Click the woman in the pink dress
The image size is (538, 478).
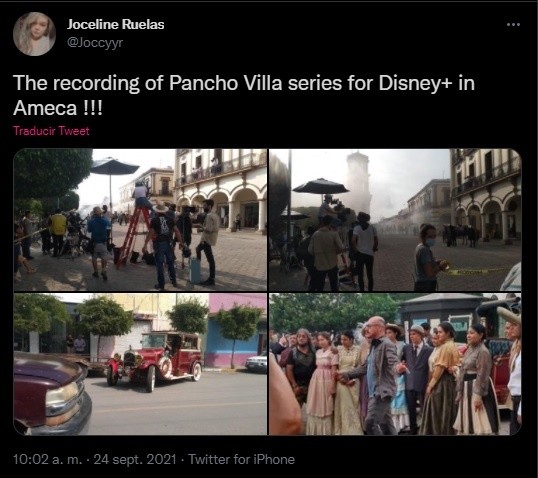point(321,383)
